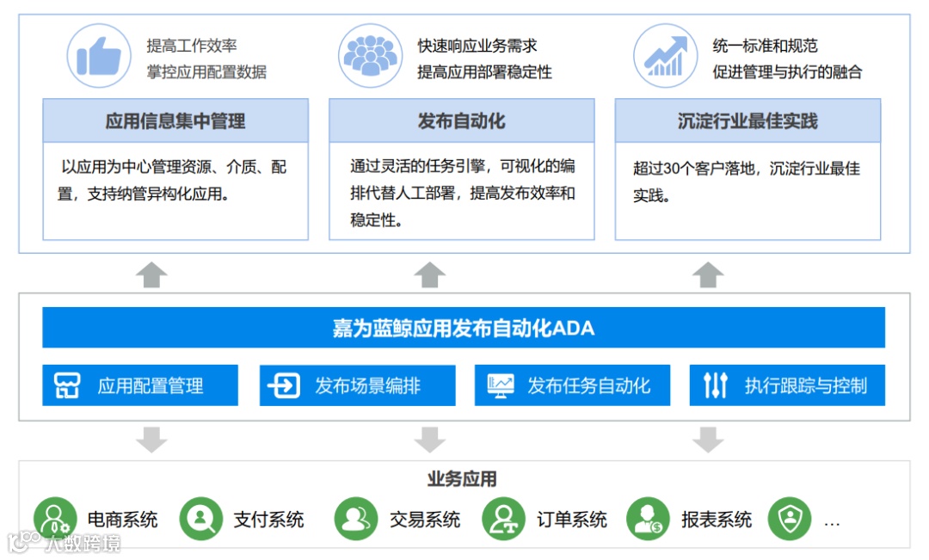Click the 嘉为蓝鲸应用发布自动化ADA banner
The height and width of the screenshot is (560, 929).
[464, 327]
